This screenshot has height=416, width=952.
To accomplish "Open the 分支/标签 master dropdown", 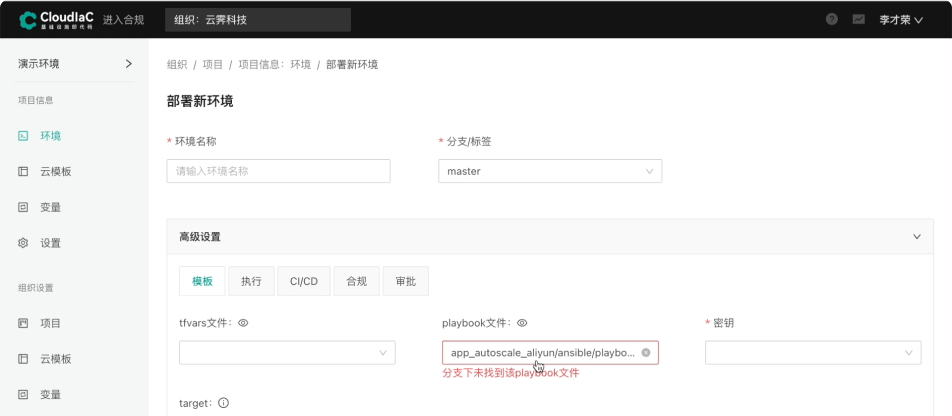I will coord(549,171).
